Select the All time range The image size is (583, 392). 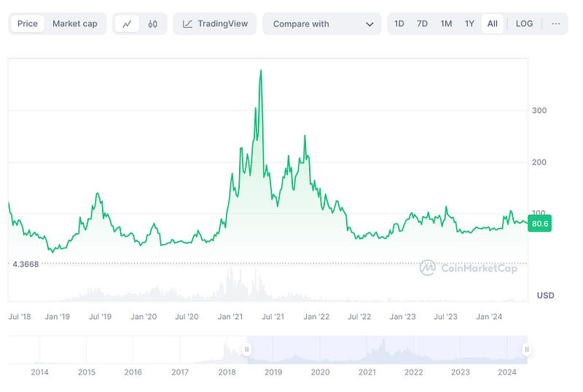click(493, 24)
